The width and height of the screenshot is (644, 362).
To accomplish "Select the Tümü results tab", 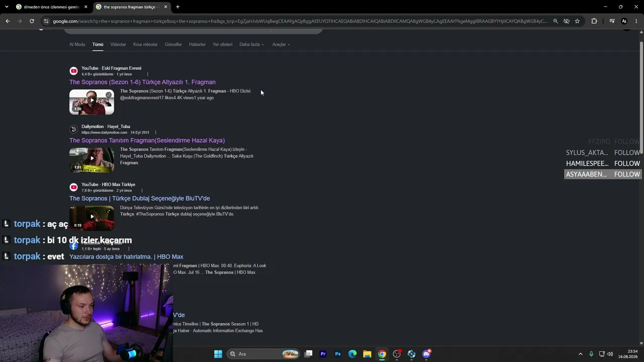I will pyautogui.click(x=98, y=44).
